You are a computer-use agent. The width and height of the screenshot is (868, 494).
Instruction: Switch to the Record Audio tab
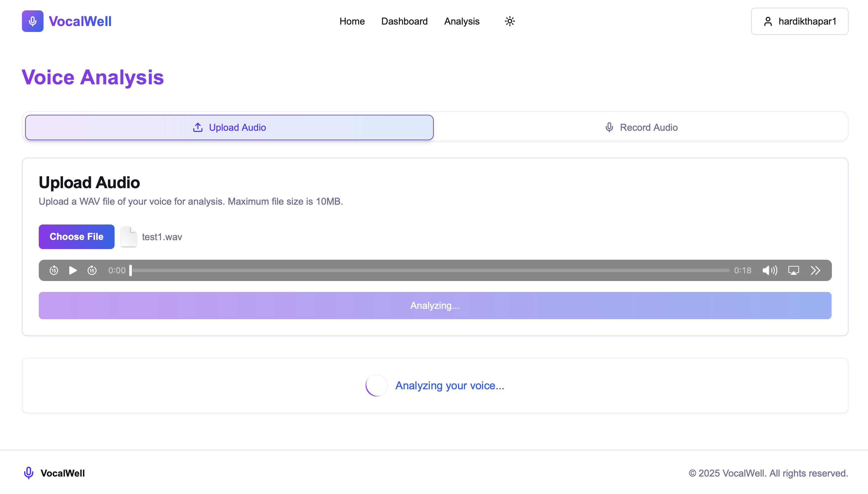[641, 127]
